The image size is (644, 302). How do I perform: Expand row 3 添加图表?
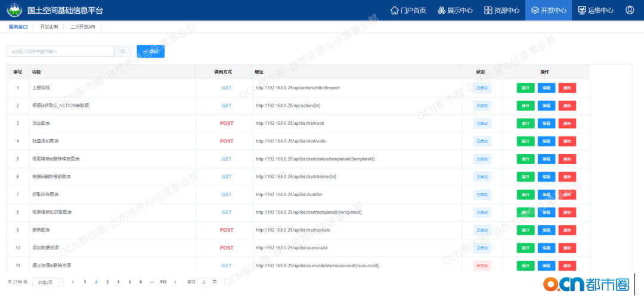pyautogui.click(x=526, y=124)
